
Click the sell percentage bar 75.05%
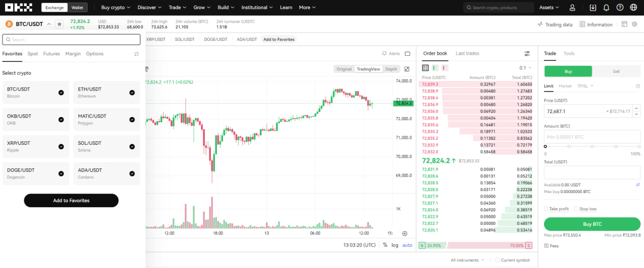(489, 245)
